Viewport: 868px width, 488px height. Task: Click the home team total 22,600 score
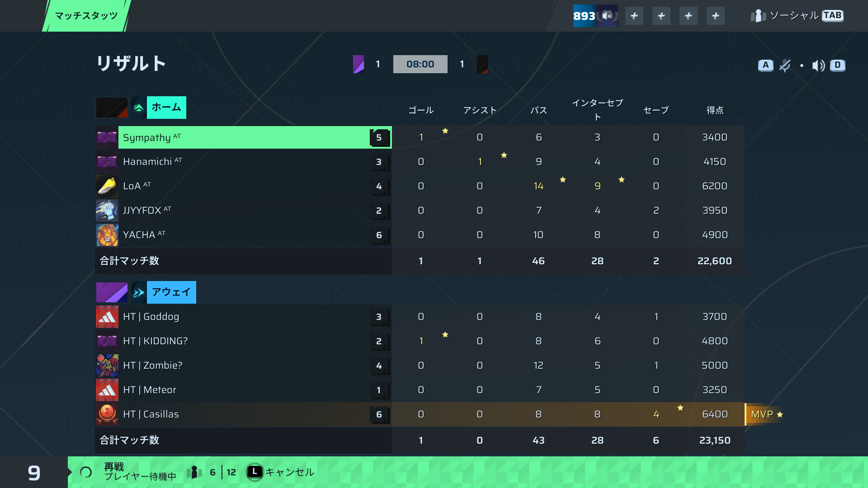tap(715, 261)
